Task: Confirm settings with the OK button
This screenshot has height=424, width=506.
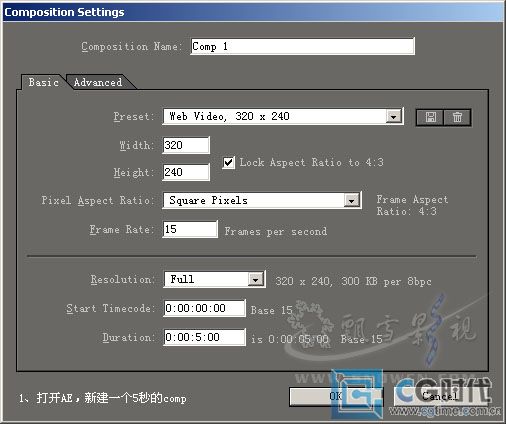Action: point(336,396)
